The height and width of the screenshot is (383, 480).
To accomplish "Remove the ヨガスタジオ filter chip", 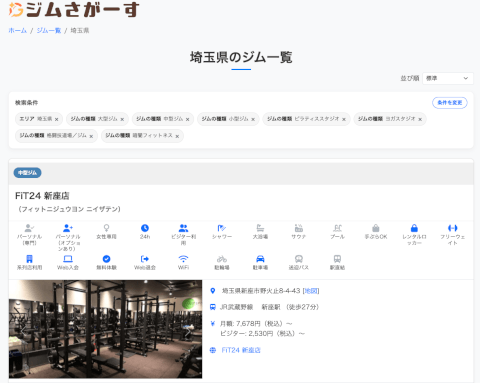I will click(420, 119).
